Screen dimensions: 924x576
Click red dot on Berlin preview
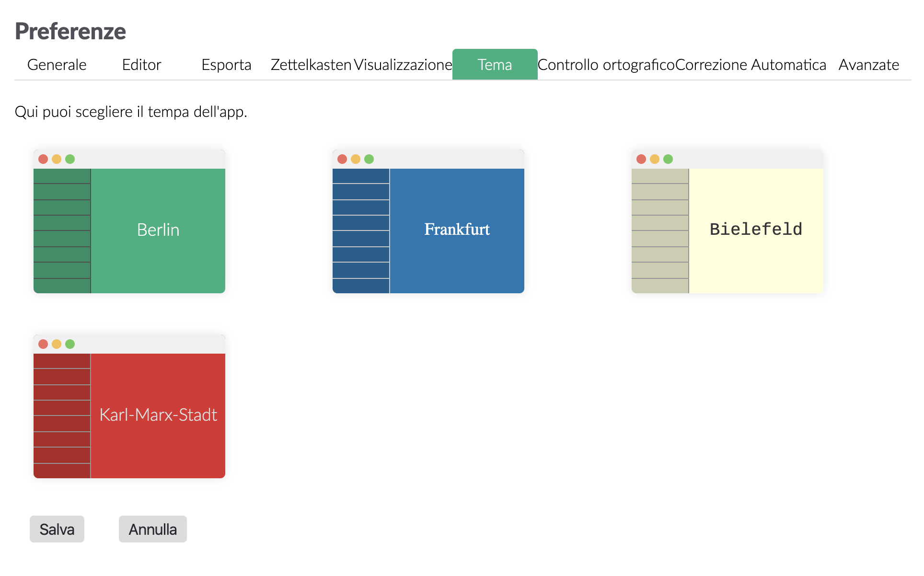(43, 159)
